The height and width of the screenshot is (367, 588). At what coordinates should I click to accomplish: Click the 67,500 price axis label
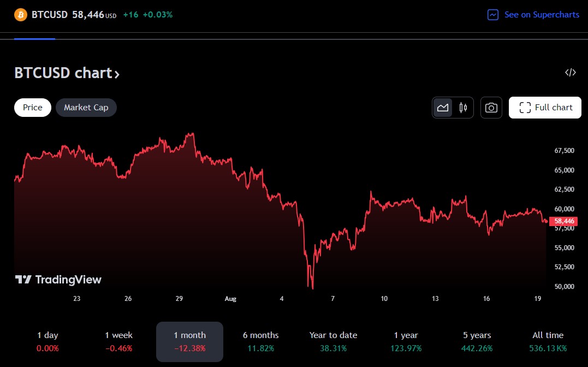tap(565, 151)
